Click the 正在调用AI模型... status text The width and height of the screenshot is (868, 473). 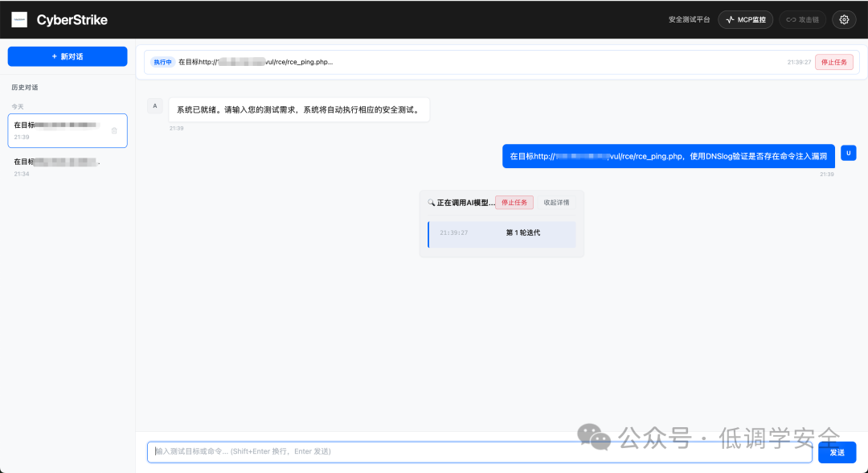[x=465, y=203]
